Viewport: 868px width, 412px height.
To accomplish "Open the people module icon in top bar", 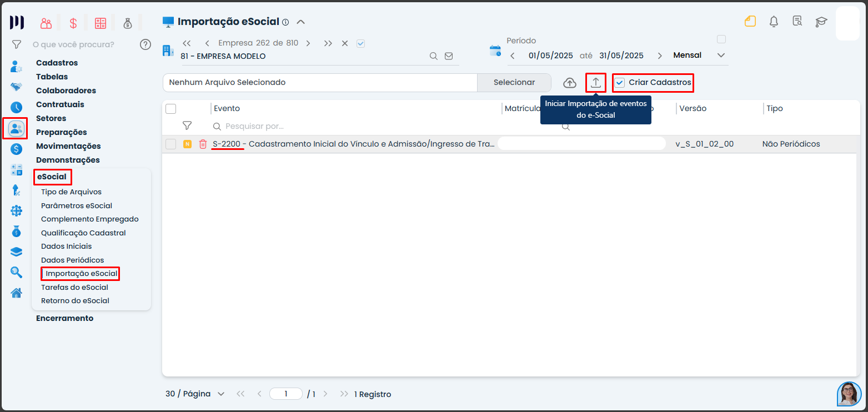I will [x=46, y=23].
